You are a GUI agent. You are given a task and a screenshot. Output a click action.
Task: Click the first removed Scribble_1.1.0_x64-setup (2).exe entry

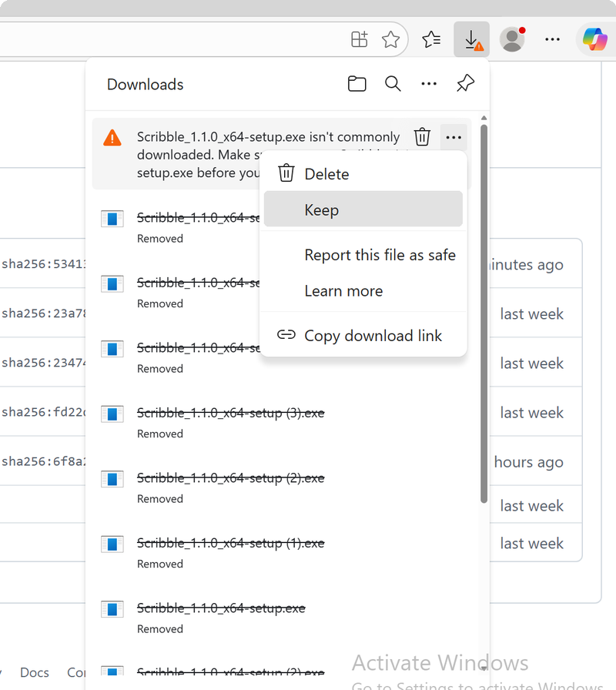pos(282,487)
